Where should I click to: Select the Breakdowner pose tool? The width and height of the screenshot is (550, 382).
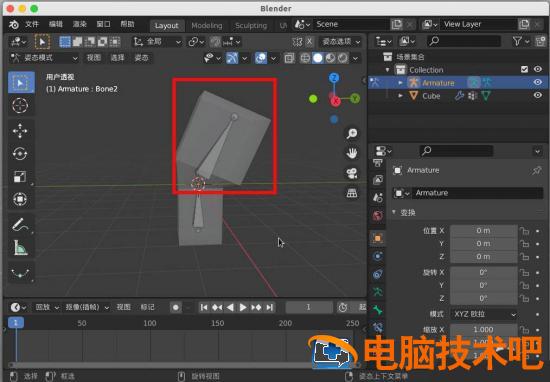click(20, 273)
